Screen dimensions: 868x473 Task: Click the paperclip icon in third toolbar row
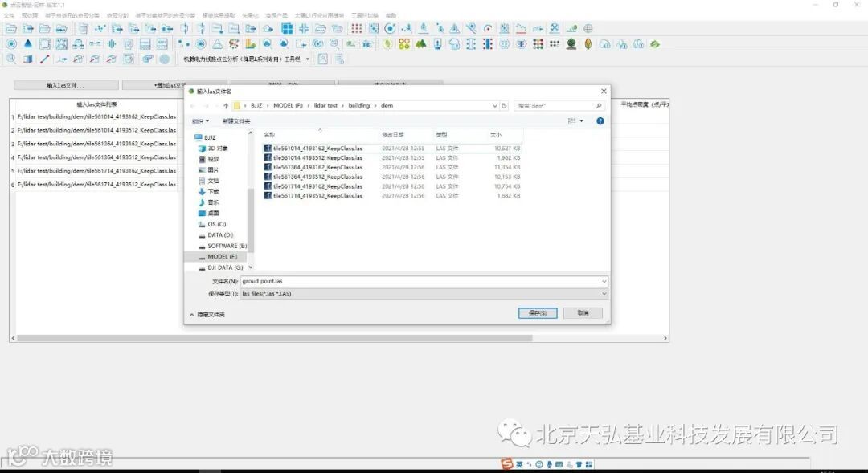[147, 59]
